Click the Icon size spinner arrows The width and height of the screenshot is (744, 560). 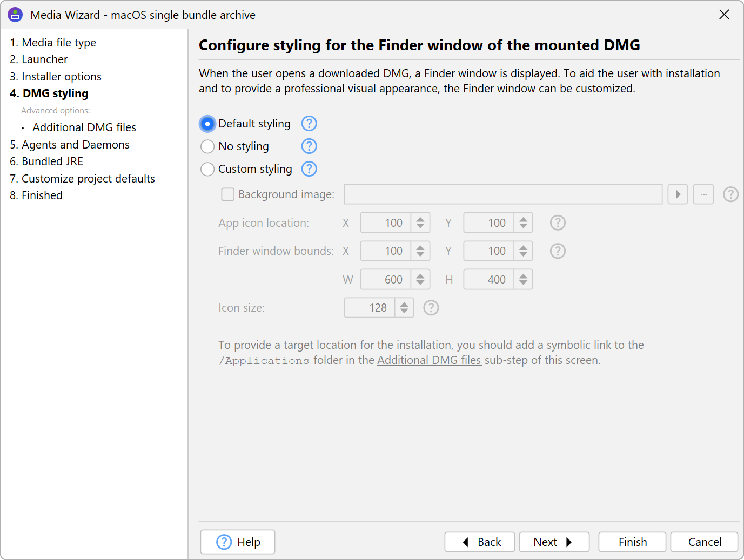404,308
